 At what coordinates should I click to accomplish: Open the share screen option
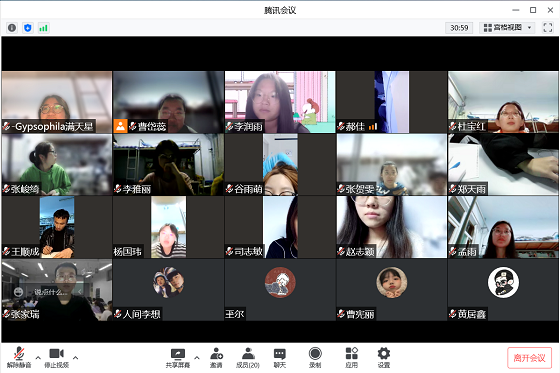pos(178,358)
